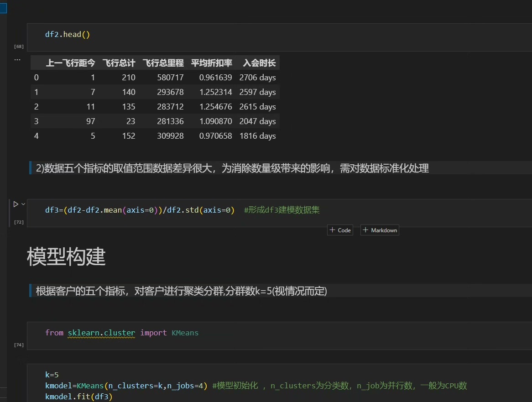Click the discount rate 1.254676

click(x=215, y=107)
